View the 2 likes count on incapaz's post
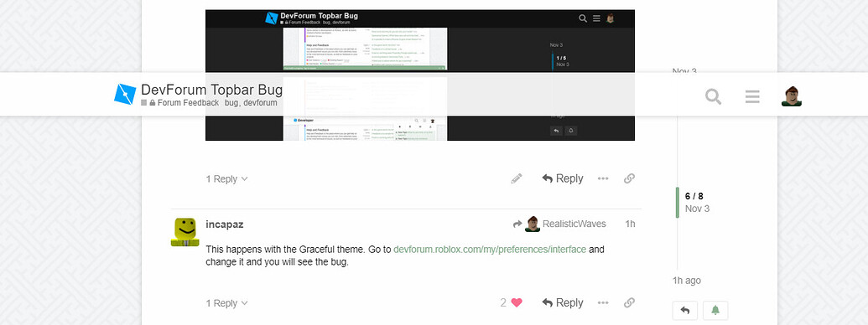 tap(503, 303)
